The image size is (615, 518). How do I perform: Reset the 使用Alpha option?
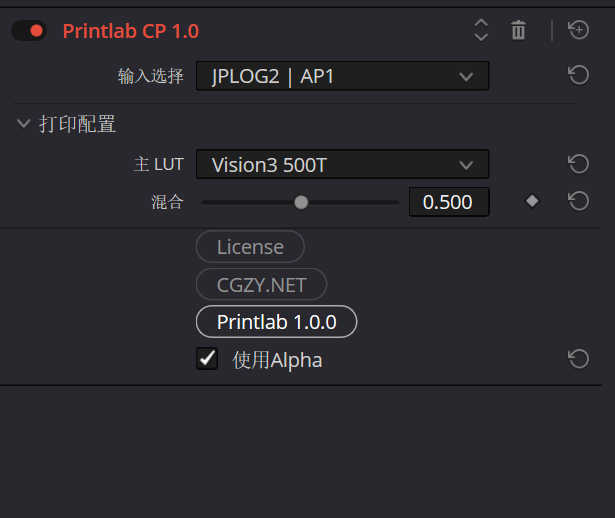point(578,359)
